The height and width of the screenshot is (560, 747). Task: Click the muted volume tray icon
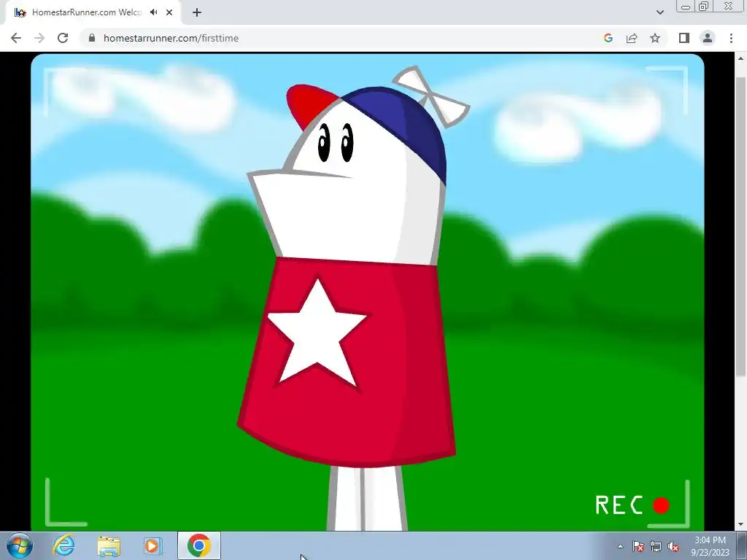pos(673,546)
